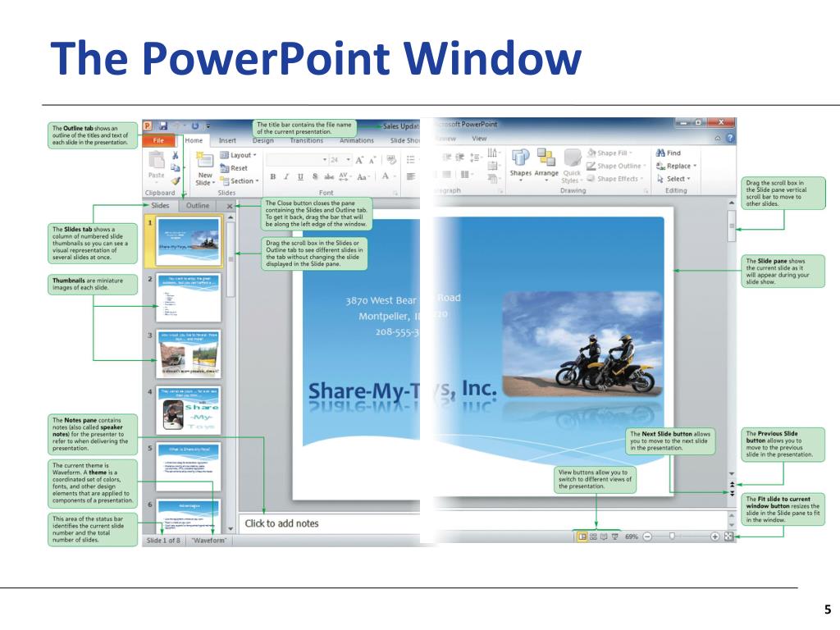Click the zoom slider handle
Screen dimensions: 840x630
tap(672, 536)
